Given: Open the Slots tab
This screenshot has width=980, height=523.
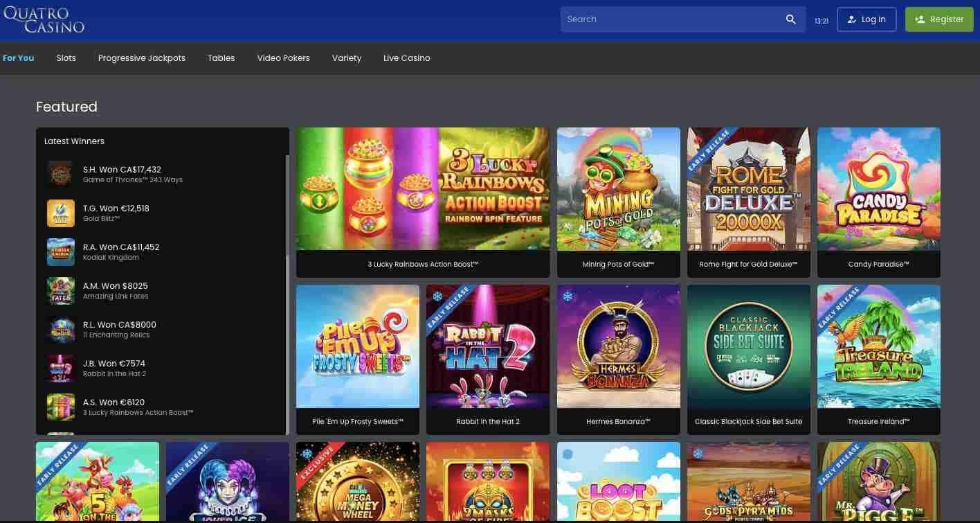Looking at the screenshot, I should click(66, 58).
